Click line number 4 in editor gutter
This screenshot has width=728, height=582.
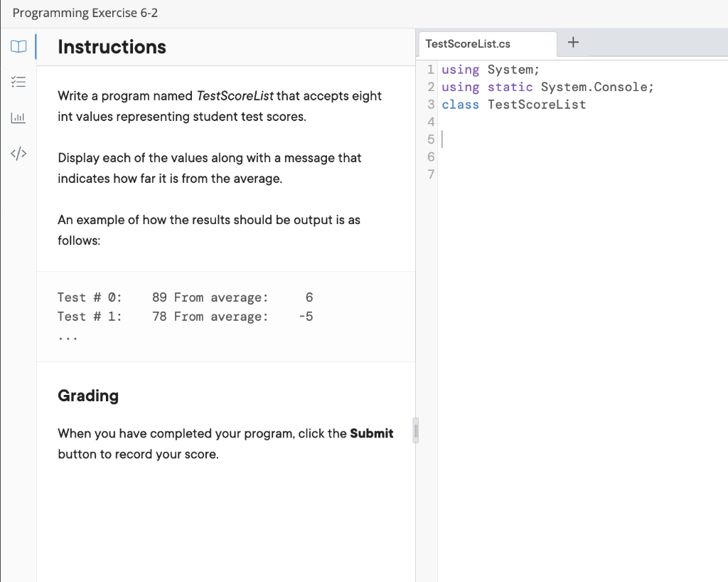[x=431, y=122]
